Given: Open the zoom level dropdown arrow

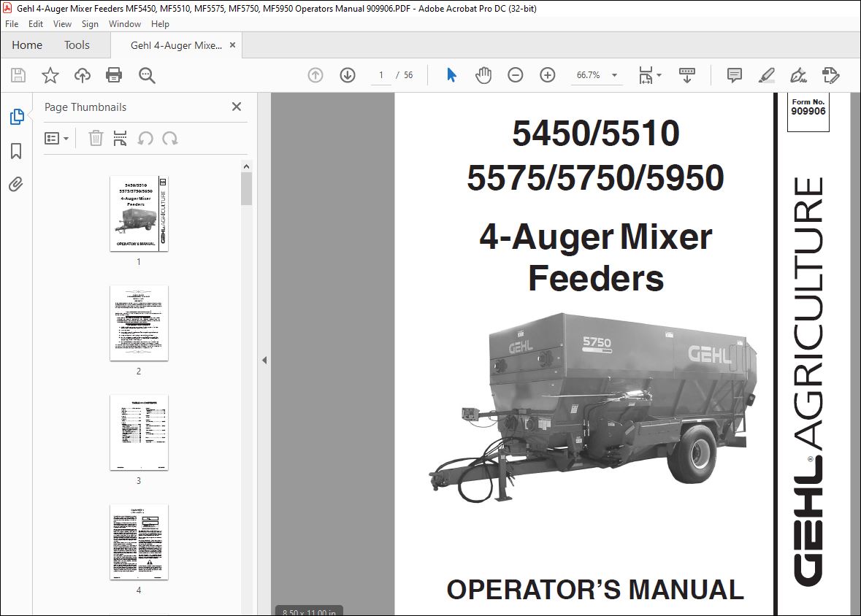Looking at the screenshot, I should click(x=614, y=75).
